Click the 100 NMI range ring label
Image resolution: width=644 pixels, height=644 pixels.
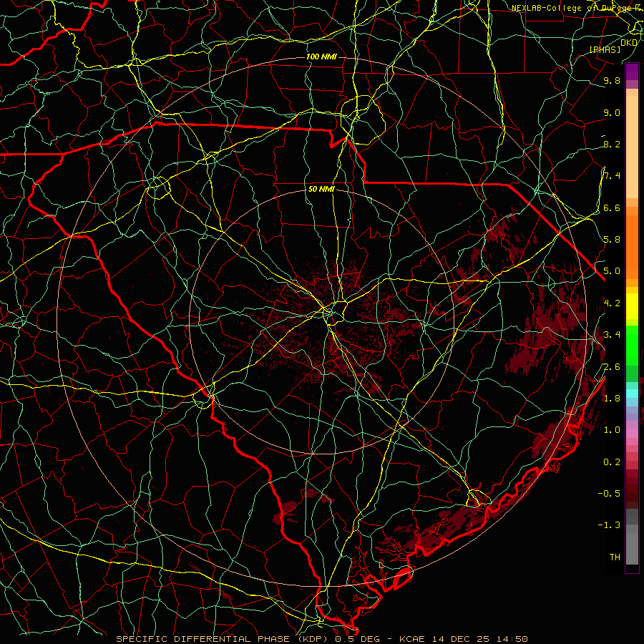click(321, 57)
